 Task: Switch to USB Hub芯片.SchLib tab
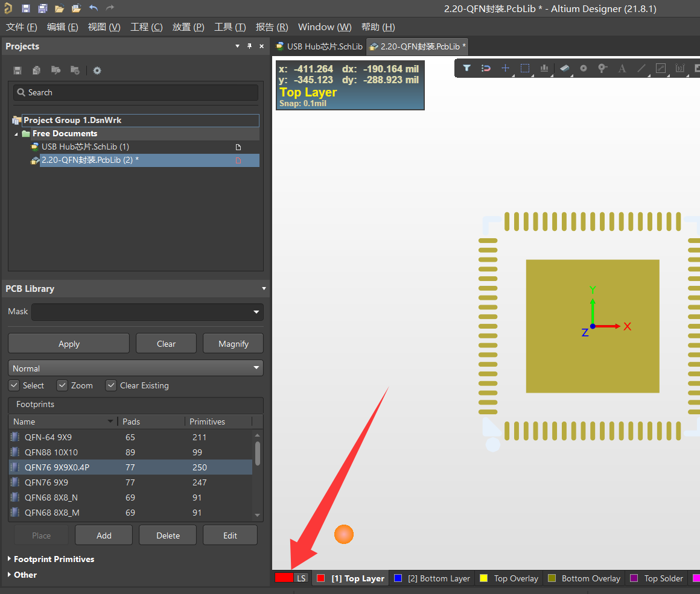coord(319,46)
